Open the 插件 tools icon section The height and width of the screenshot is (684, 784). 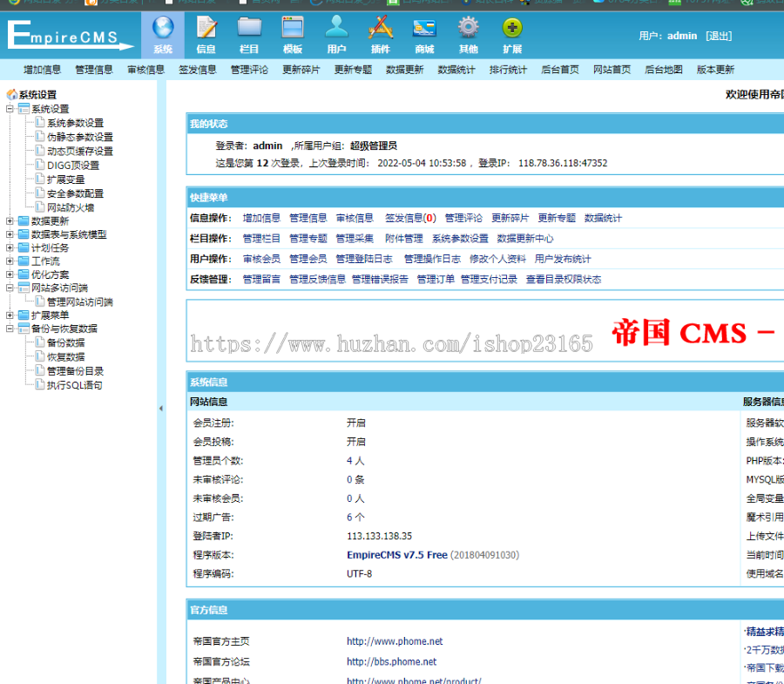click(381, 35)
